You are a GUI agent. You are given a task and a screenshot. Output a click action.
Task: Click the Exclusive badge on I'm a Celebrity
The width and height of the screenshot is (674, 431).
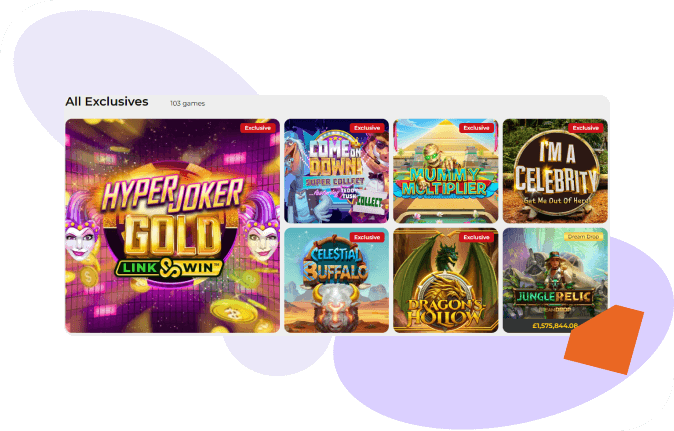pos(585,128)
